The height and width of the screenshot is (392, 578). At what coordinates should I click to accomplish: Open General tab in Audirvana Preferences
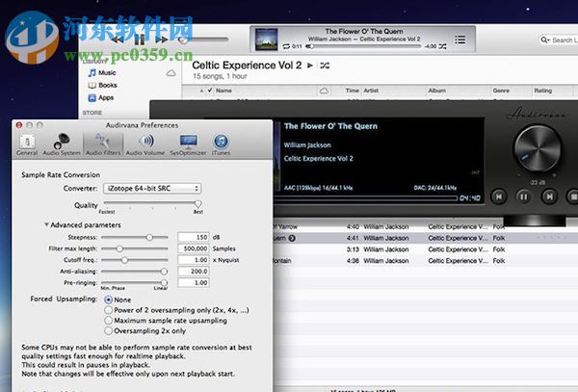pos(27,144)
